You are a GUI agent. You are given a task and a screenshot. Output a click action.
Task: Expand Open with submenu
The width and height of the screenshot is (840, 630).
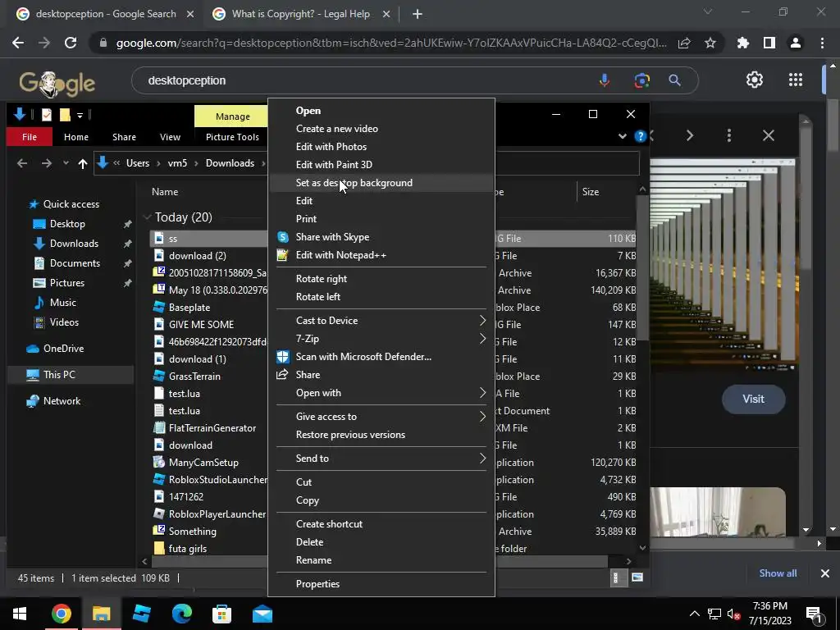pyautogui.click(x=482, y=393)
